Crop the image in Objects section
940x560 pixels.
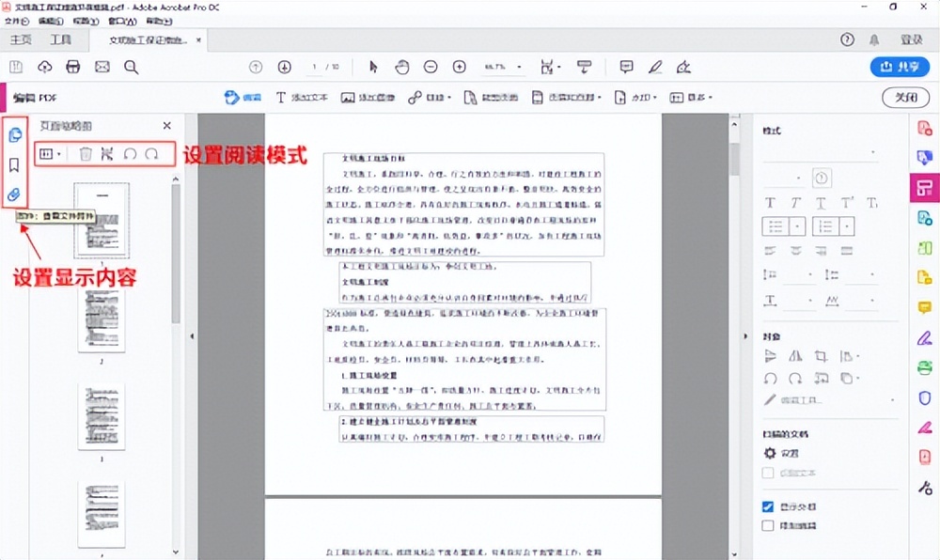821,356
